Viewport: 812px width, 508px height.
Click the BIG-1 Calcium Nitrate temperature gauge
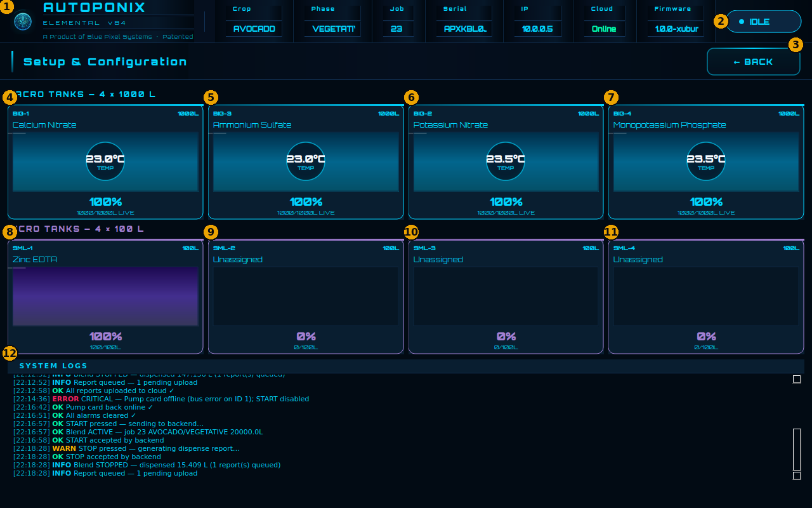tap(105, 161)
